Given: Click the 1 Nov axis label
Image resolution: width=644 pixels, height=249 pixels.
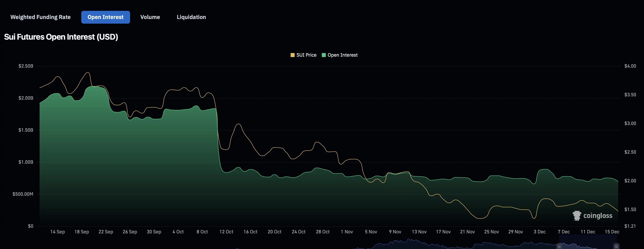Looking at the screenshot, I should (347, 232).
